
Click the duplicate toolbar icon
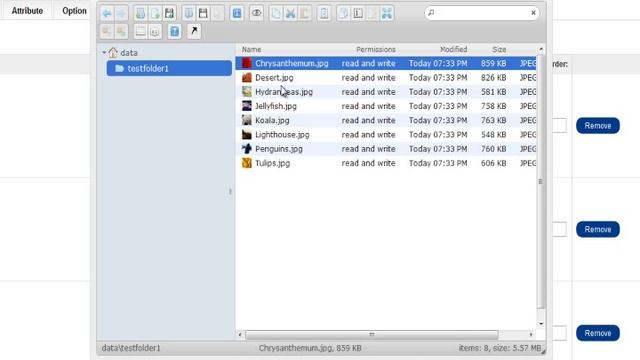point(343,13)
